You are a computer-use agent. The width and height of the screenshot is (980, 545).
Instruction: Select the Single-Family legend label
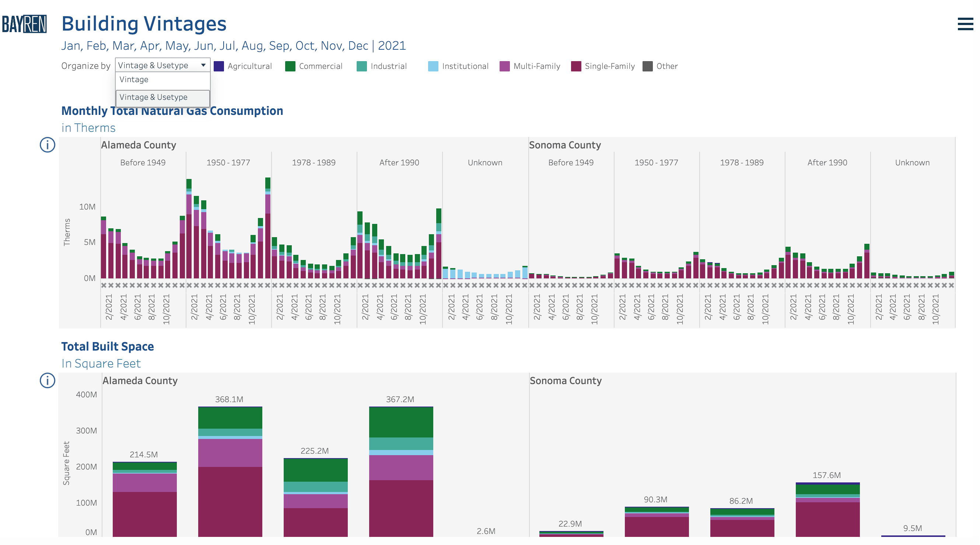[609, 66]
